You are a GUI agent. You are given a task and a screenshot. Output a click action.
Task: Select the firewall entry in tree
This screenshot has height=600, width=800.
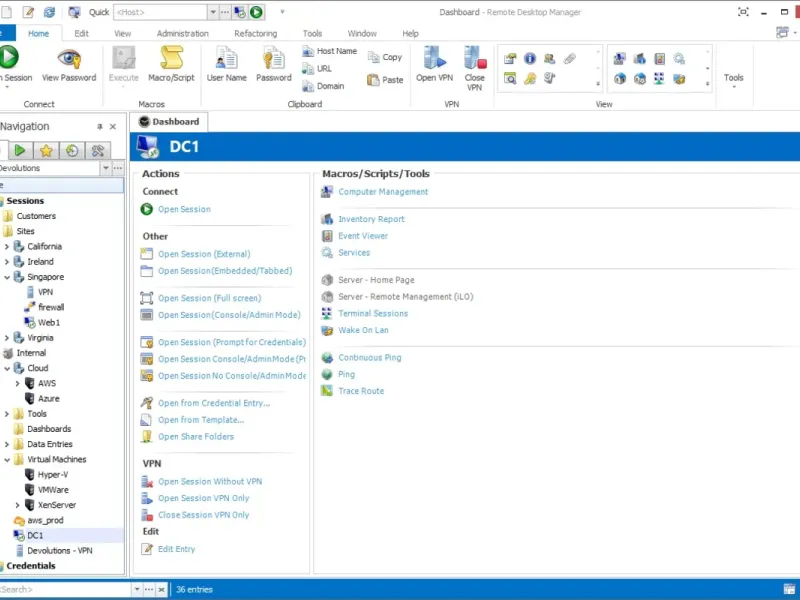coord(51,307)
